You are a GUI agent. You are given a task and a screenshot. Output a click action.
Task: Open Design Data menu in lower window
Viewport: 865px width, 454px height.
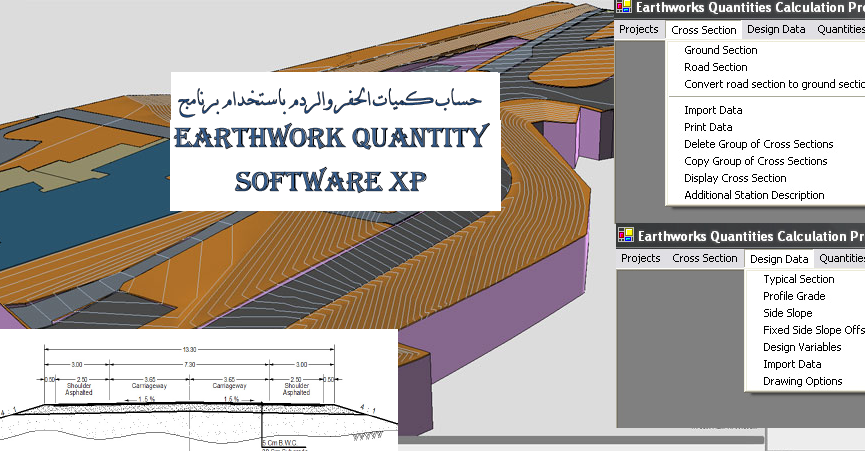(x=779, y=259)
